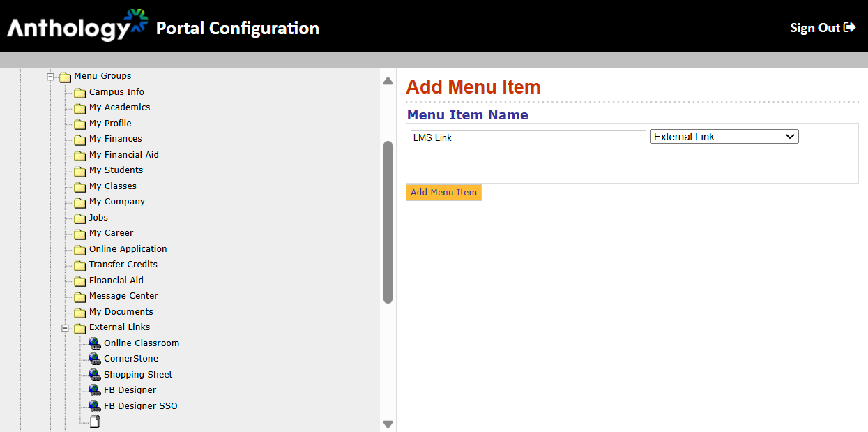868x432 pixels.
Task: Select My Financial Aid tree item
Action: (x=123, y=155)
